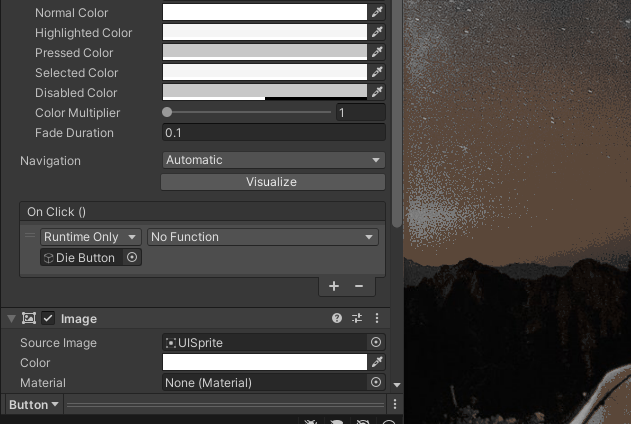Grab the On Click entry drag handle
The height and width of the screenshot is (424, 631).
pos(30,236)
